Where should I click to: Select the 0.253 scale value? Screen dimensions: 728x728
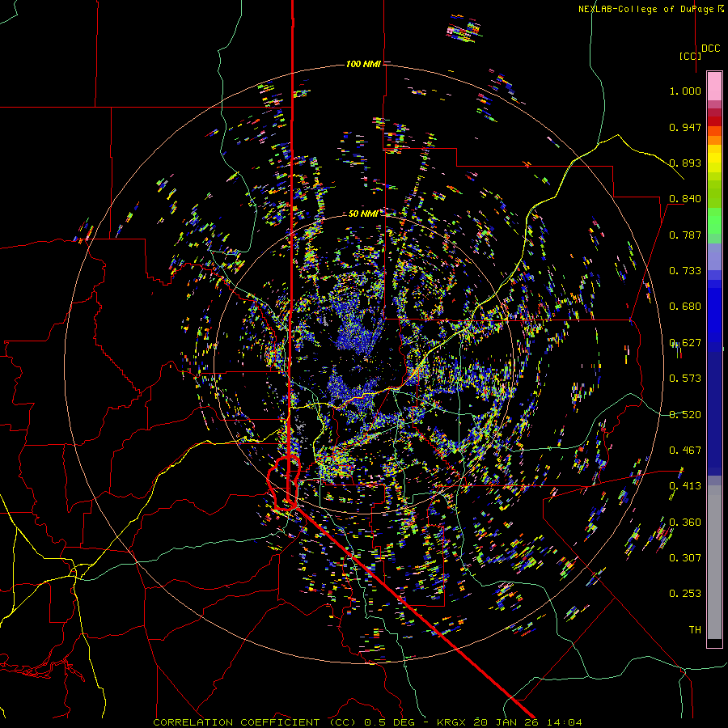[685, 594]
